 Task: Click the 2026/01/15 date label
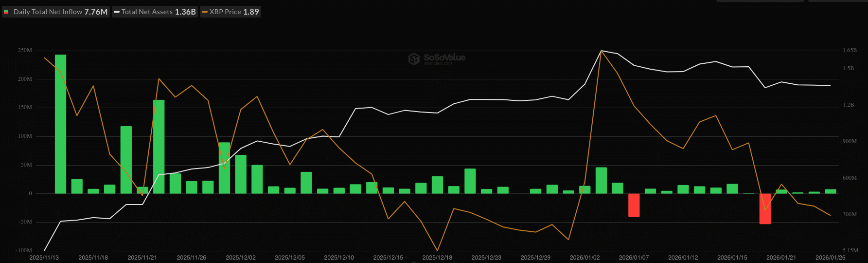[732, 258]
